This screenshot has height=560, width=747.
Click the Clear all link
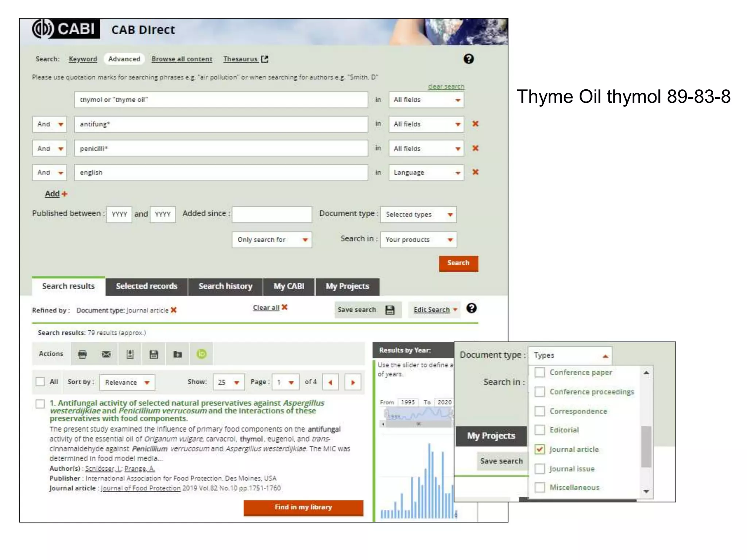tap(266, 307)
